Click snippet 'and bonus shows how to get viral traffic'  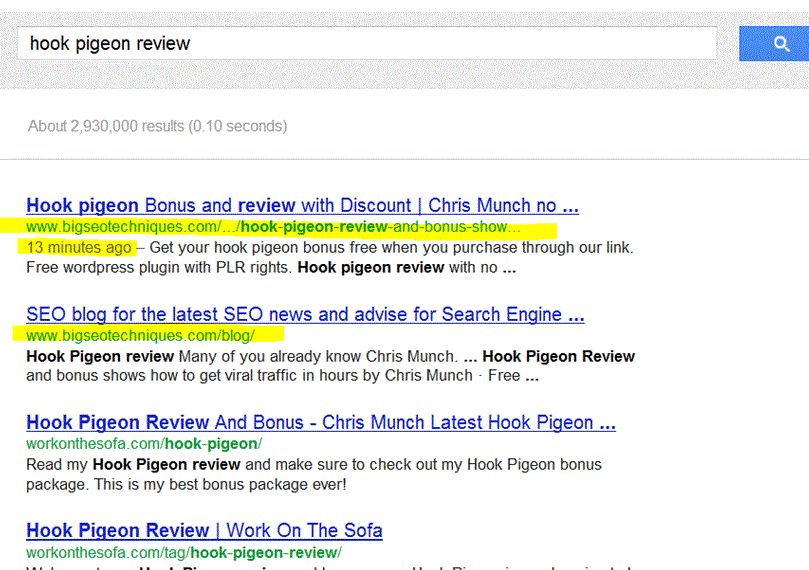point(165,376)
